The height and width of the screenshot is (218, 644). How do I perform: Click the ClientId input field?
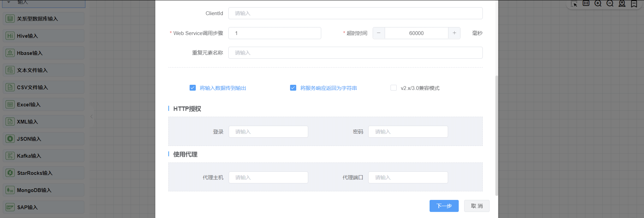point(355,13)
